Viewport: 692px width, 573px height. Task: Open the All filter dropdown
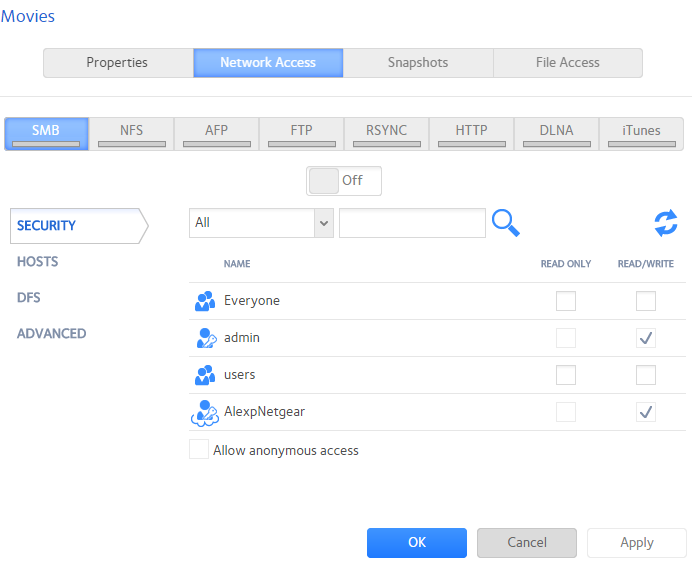(x=261, y=223)
